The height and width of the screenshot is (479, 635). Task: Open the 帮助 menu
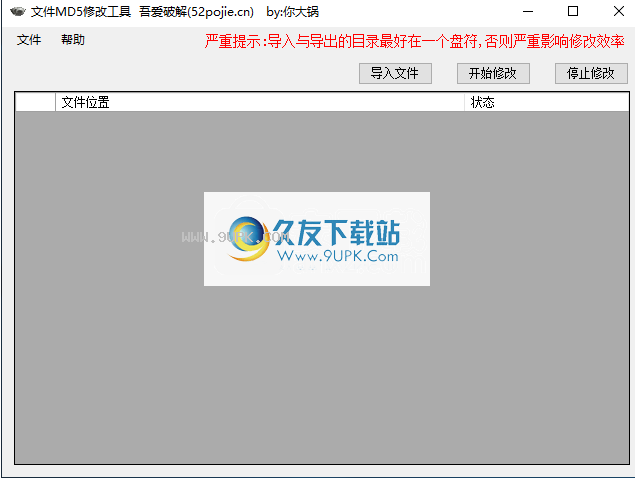[73, 40]
